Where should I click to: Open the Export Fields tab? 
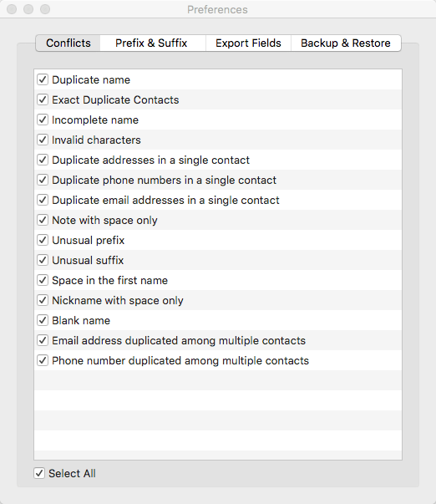[x=248, y=43]
